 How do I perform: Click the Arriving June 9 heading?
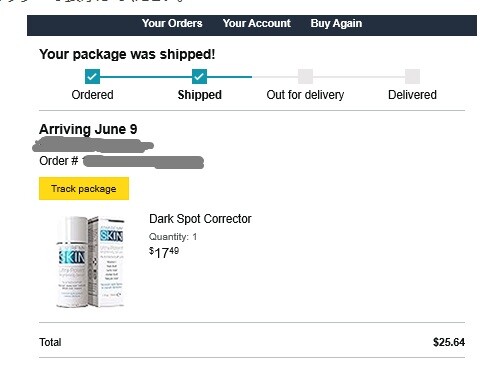[x=88, y=129]
